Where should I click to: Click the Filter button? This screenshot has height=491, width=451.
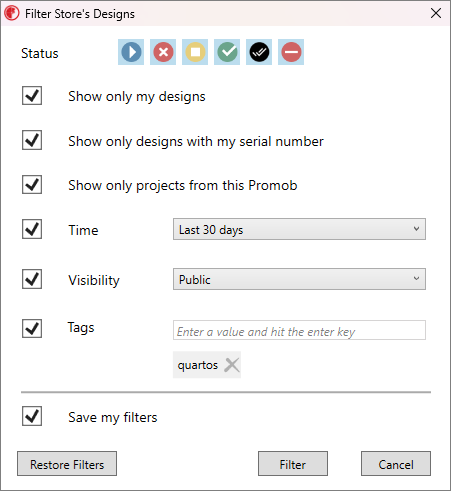point(293,464)
